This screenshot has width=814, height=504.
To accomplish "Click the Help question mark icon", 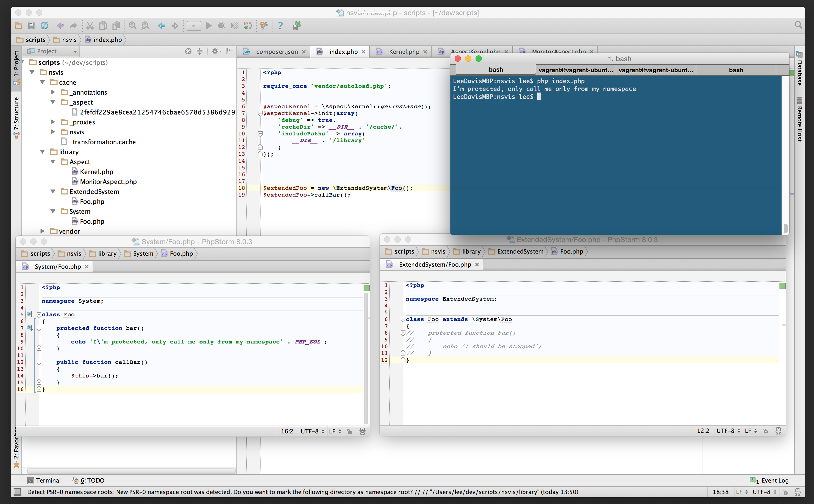I will pyautogui.click(x=280, y=26).
